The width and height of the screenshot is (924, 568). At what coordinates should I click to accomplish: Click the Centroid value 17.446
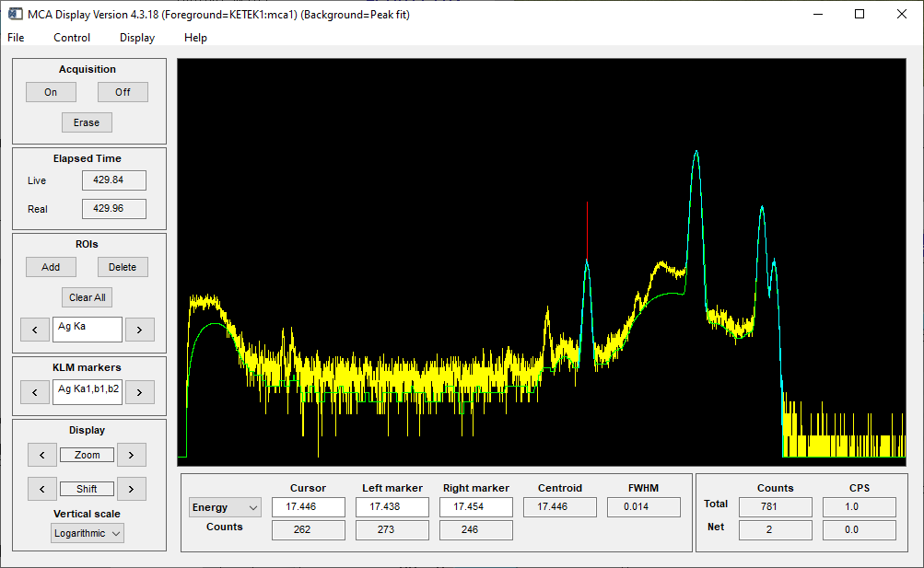point(560,507)
